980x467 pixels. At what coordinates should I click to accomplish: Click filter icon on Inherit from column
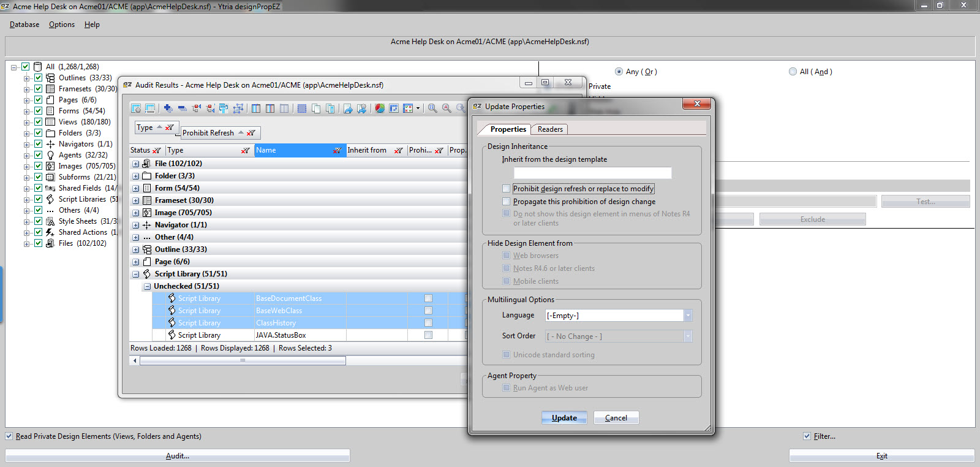(x=399, y=150)
